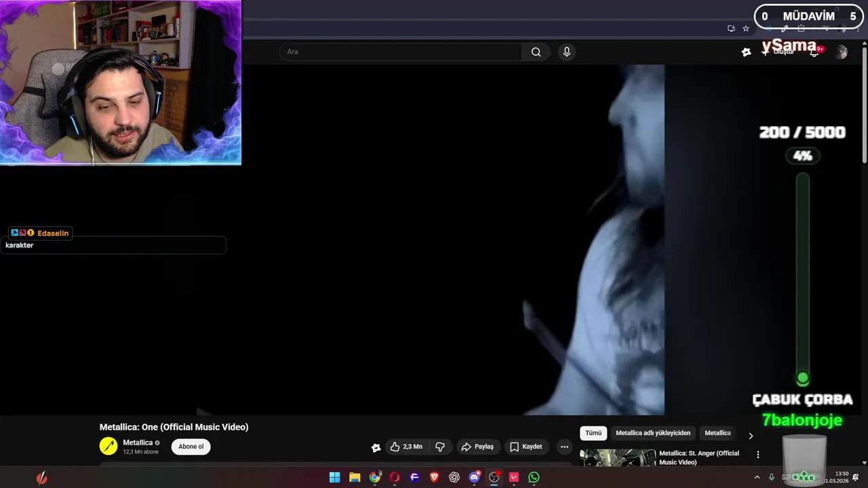Click the sparkle Ask icon beside the like button
The height and width of the screenshot is (488, 868).
pyautogui.click(x=376, y=447)
